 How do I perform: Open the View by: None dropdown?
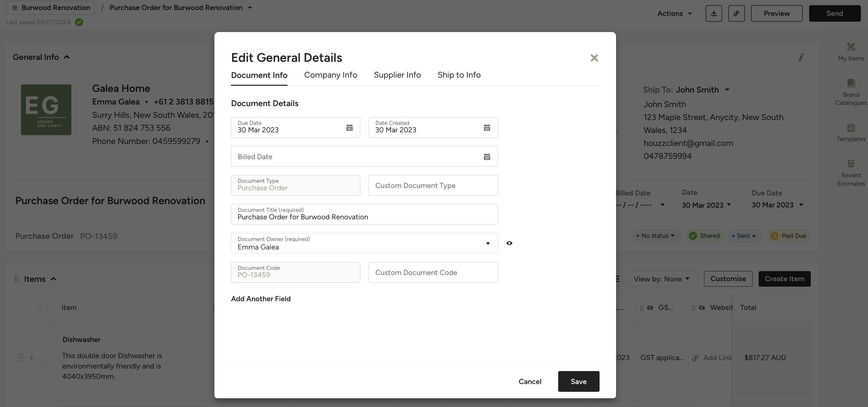pyautogui.click(x=663, y=279)
